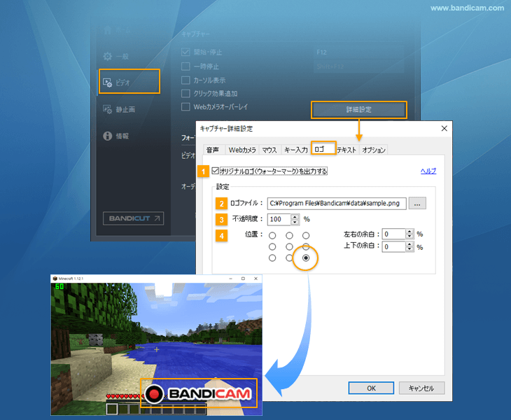Select bottom-left logo position radio
This screenshot has width=511, height=420.
click(x=272, y=258)
